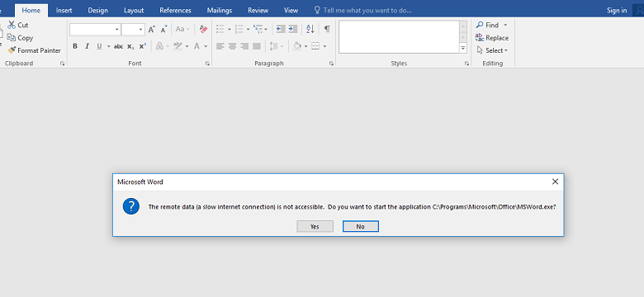Viewport: 644px width, 297px height.
Task: Apply paragraph shading paint bucket
Action: [x=297, y=46]
